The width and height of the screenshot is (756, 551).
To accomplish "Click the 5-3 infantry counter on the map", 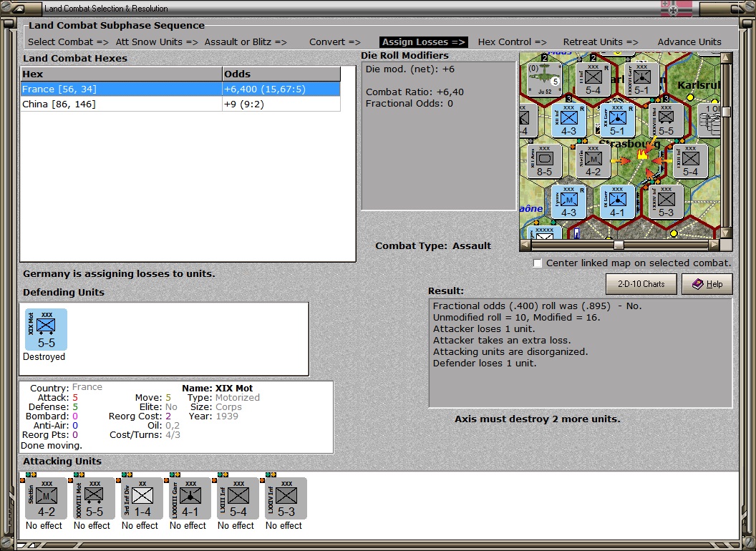I will click(x=666, y=202).
